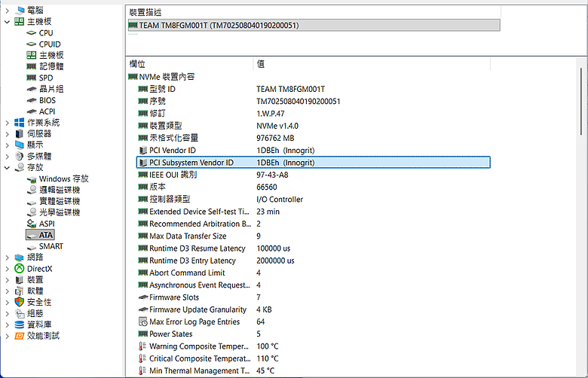
Task: Select the 存放 storage disk icon
Action: (x=20, y=167)
